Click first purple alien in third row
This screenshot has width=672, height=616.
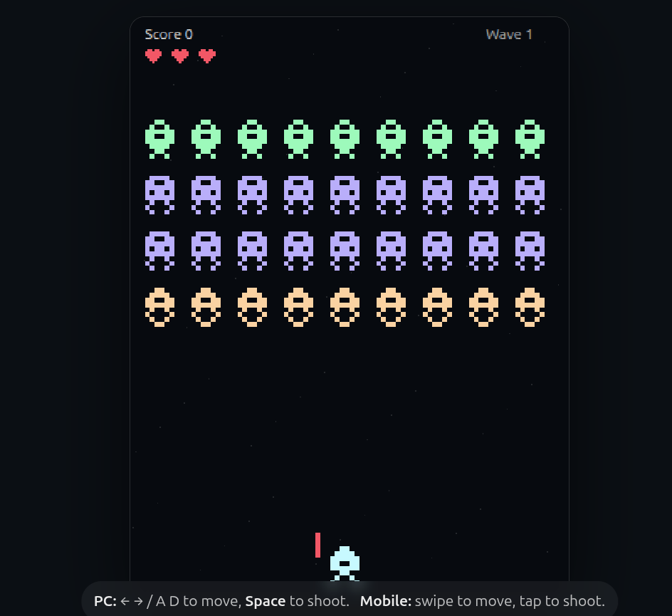(x=160, y=251)
